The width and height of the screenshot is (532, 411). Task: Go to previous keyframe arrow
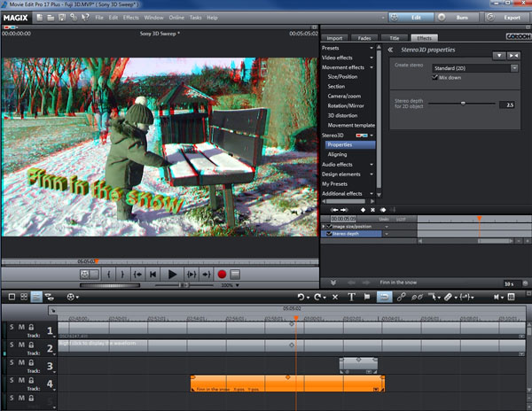[x=334, y=210]
